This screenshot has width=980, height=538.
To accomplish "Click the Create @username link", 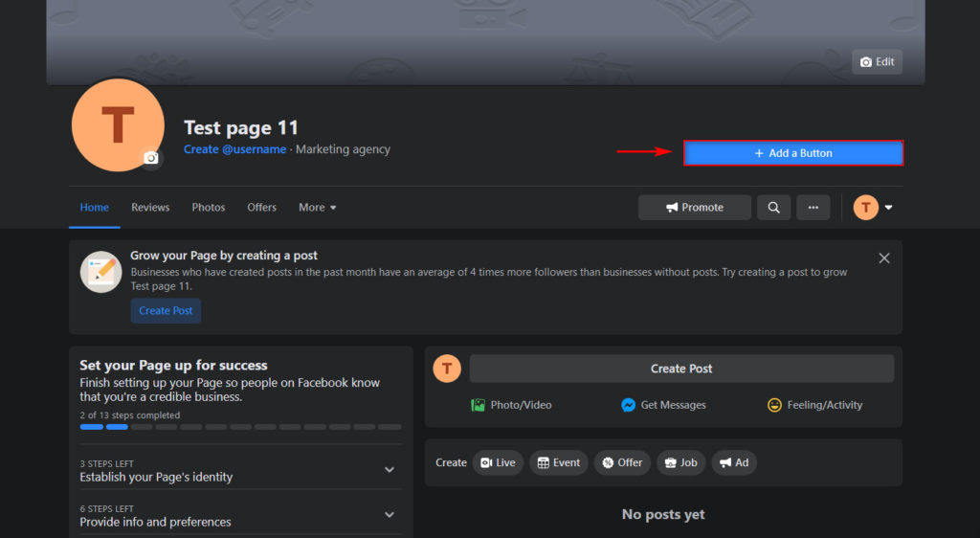I will pos(234,149).
